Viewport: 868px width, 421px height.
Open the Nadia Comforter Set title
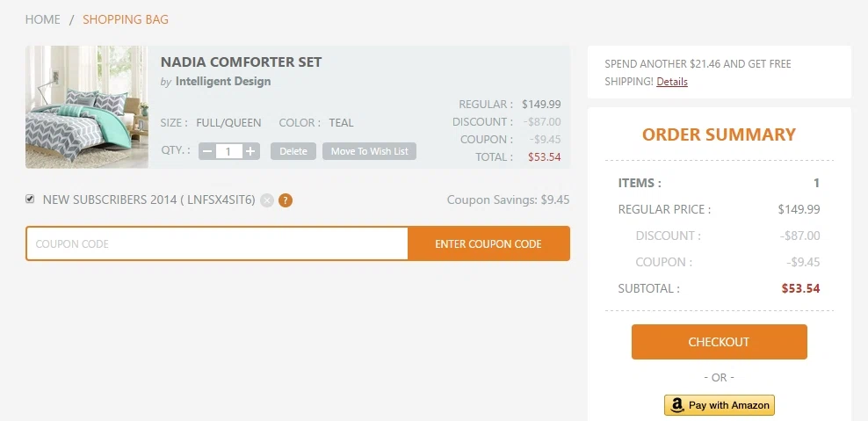(x=241, y=62)
